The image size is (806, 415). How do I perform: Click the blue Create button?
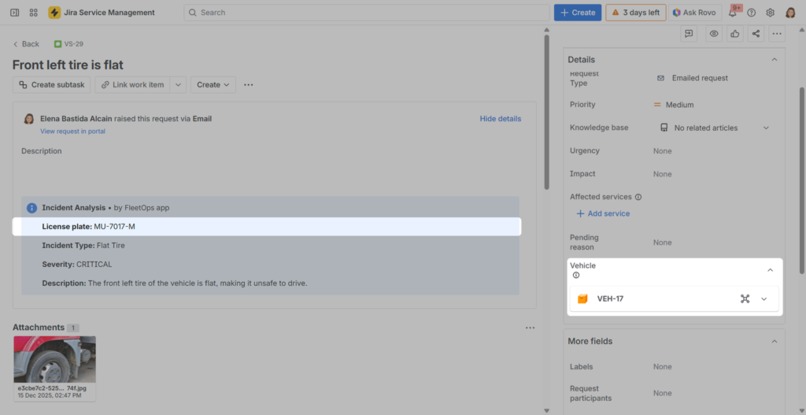click(x=577, y=12)
